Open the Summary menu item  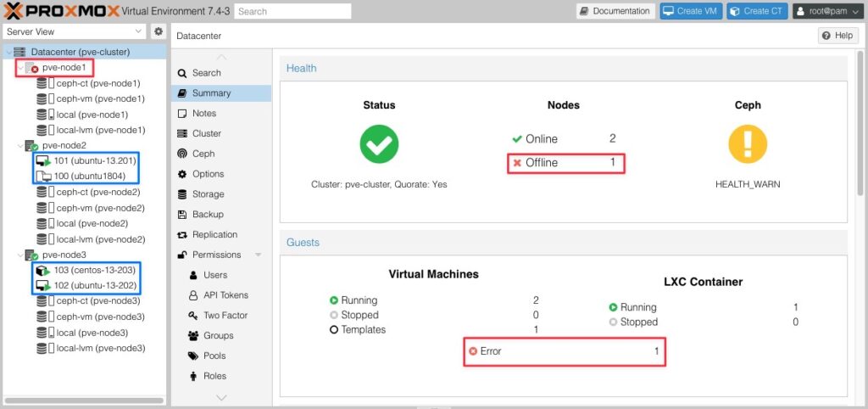click(221, 93)
